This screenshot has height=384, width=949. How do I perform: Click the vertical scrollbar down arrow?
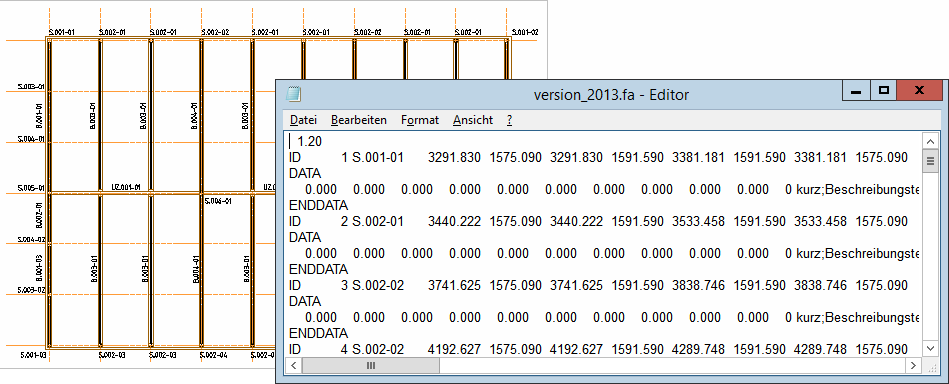pos(929,348)
